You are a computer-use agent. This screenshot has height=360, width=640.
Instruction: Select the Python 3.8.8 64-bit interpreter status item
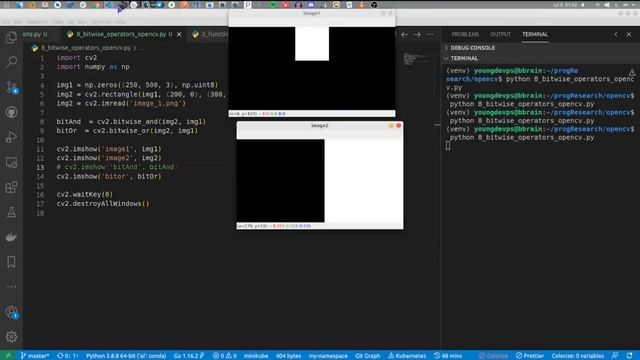tap(126, 356)
